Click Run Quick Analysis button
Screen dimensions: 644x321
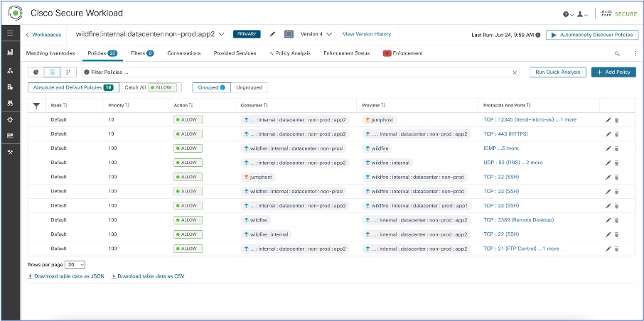click(x=558, y=72)
